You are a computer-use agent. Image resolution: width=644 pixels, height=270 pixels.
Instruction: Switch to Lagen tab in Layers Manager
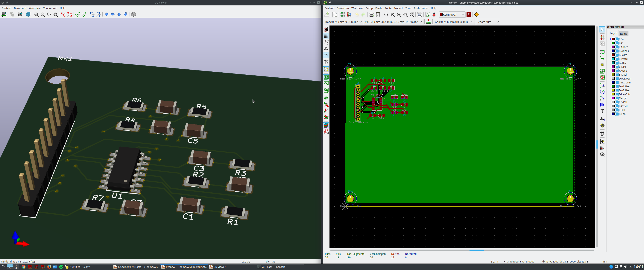coord(613,33)
